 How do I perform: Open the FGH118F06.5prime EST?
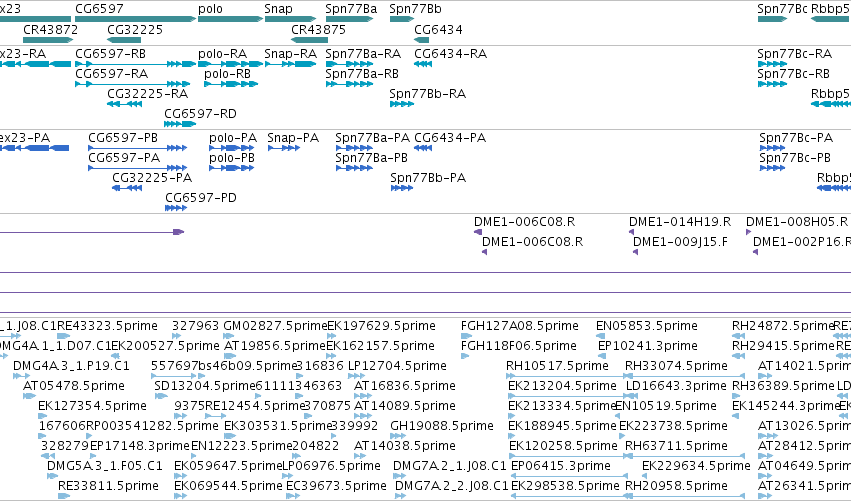[x=465, y=356]
